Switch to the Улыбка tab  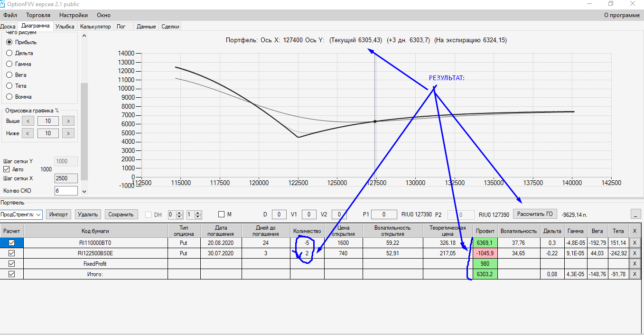coord(65,27)
